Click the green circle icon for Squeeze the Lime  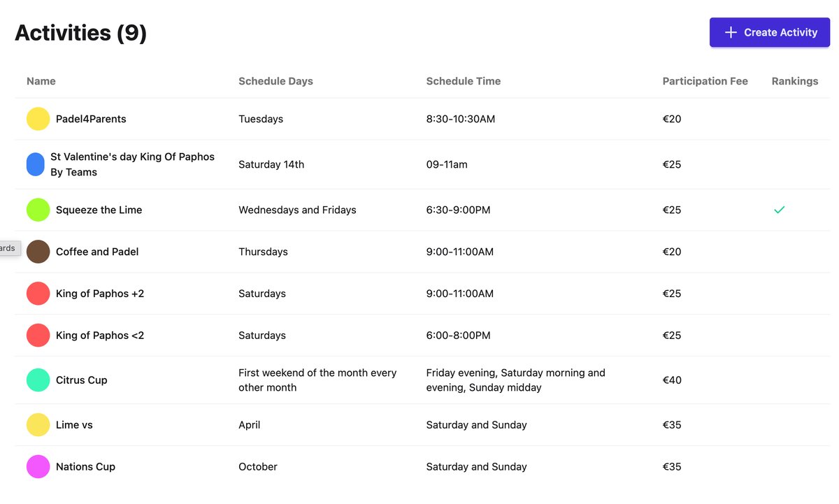coord(38,210)
